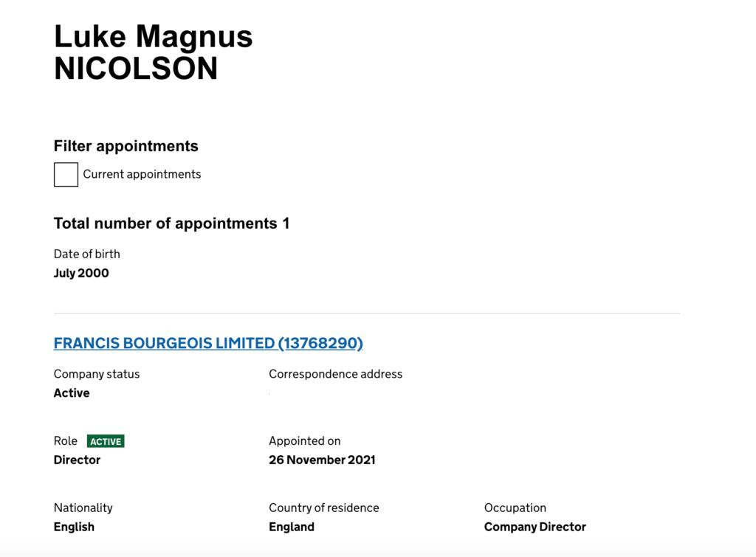Click the Company status label
Image resolution: width=756 pixels, height=557 pixels.
point(97,374)
